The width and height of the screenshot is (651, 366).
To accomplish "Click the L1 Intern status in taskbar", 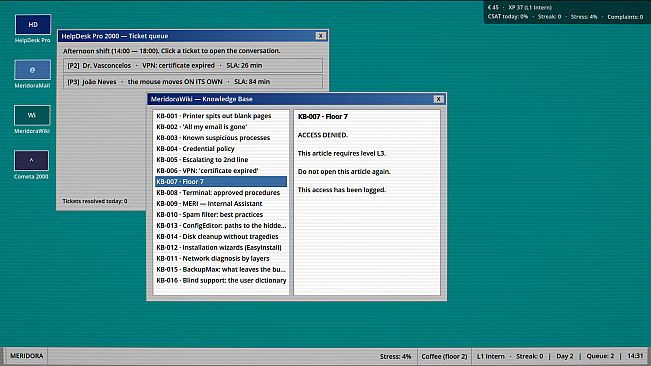I will point(490,356).
